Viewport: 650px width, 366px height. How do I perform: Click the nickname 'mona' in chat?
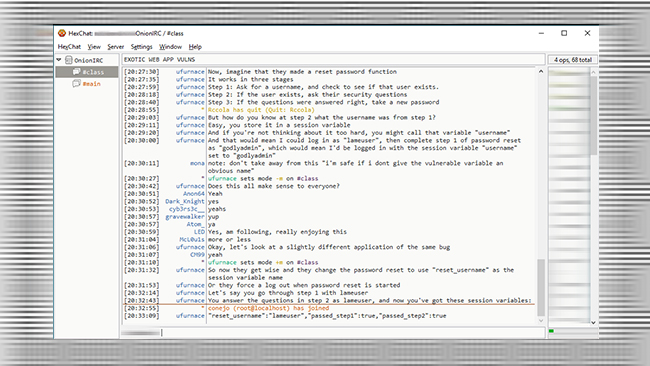tap(197, 163)
